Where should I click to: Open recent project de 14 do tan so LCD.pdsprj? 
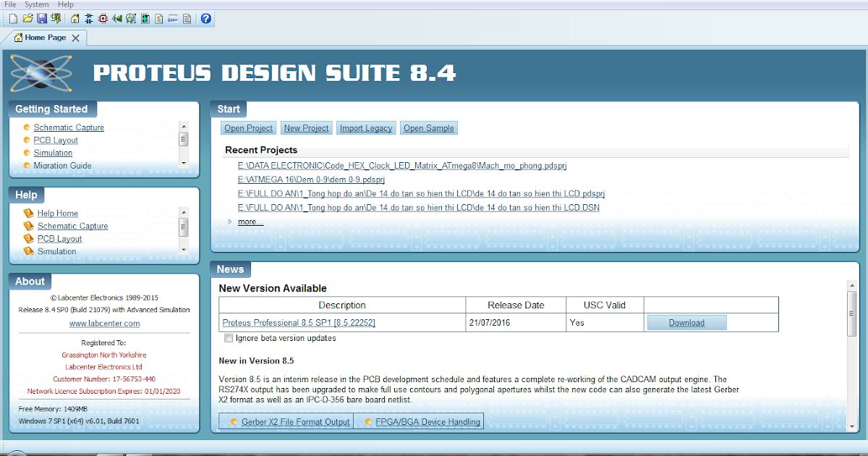pos(421,194)
